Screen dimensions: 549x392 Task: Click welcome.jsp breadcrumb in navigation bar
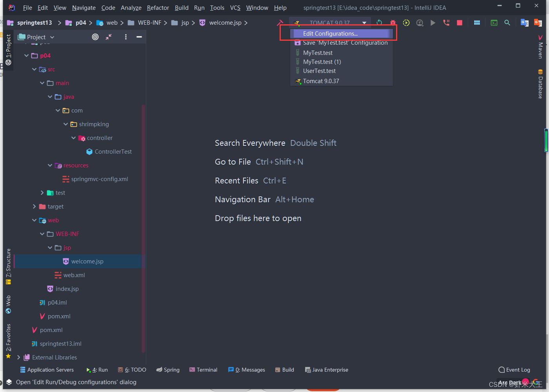(221, 23)
